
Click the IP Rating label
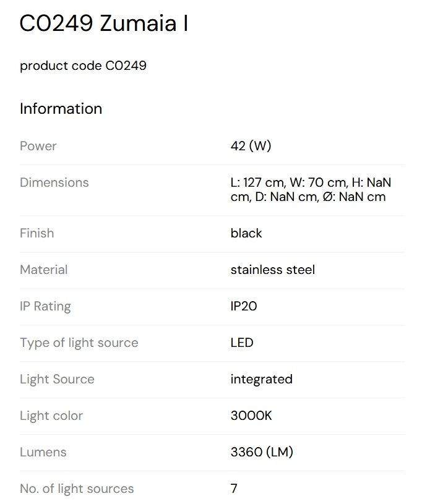click(45, 306)
